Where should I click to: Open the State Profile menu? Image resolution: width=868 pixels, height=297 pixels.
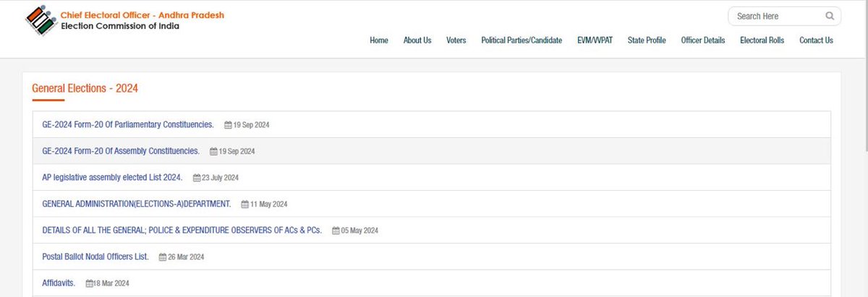point(647,40)
